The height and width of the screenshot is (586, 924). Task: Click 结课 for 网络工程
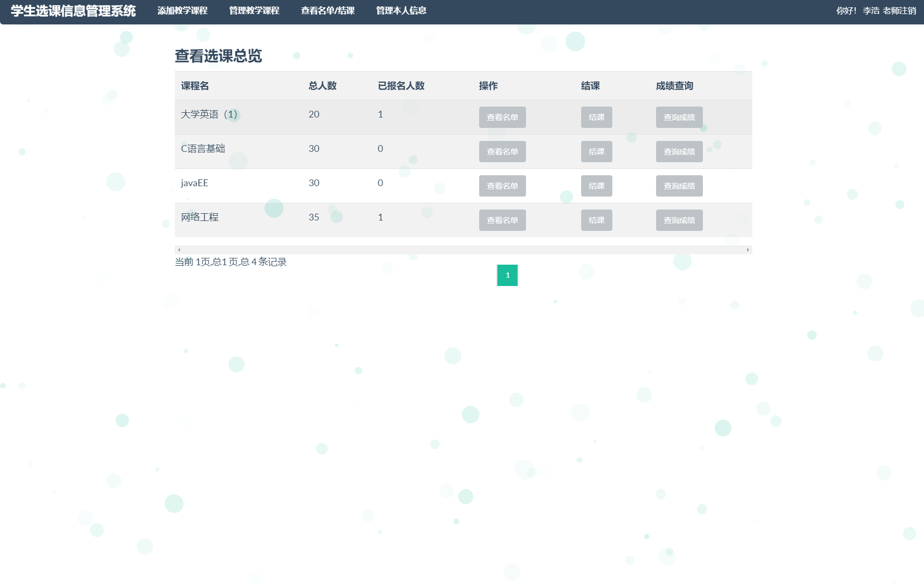coord(596,220)
